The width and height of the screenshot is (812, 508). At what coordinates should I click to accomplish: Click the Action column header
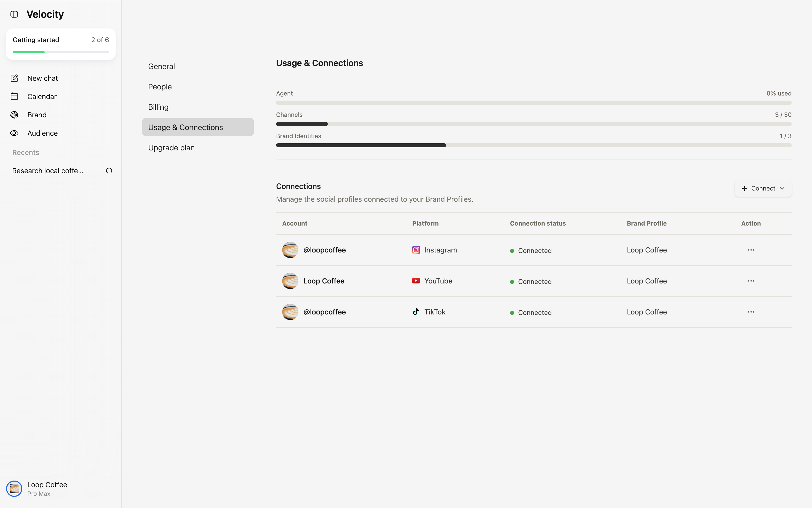point(751,224)
